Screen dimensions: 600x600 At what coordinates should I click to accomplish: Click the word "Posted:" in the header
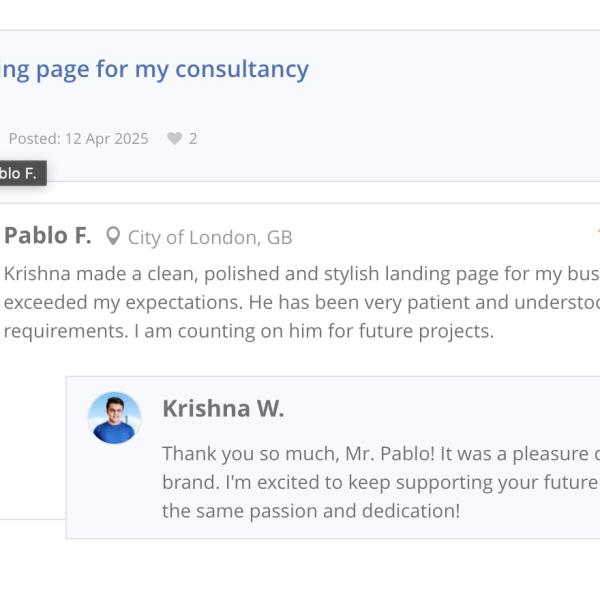[x=30, y=139]
